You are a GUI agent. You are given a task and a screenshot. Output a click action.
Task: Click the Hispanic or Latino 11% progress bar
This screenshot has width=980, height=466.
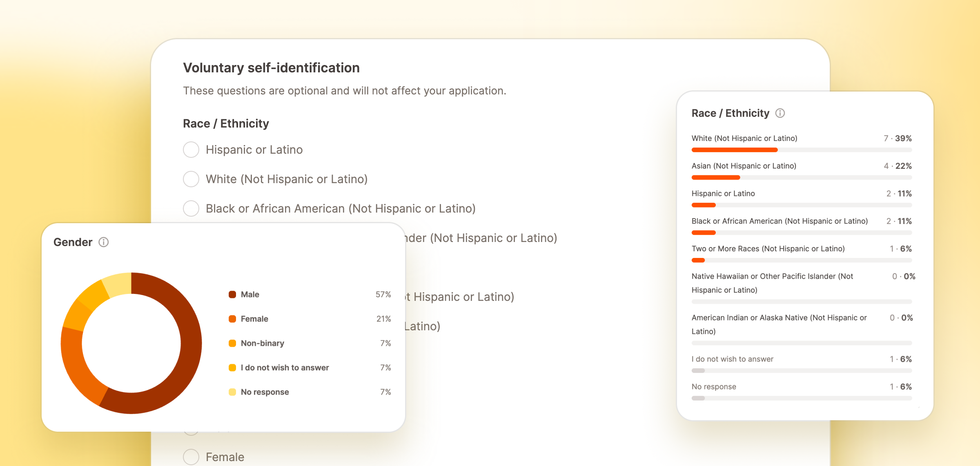point(802,205)
